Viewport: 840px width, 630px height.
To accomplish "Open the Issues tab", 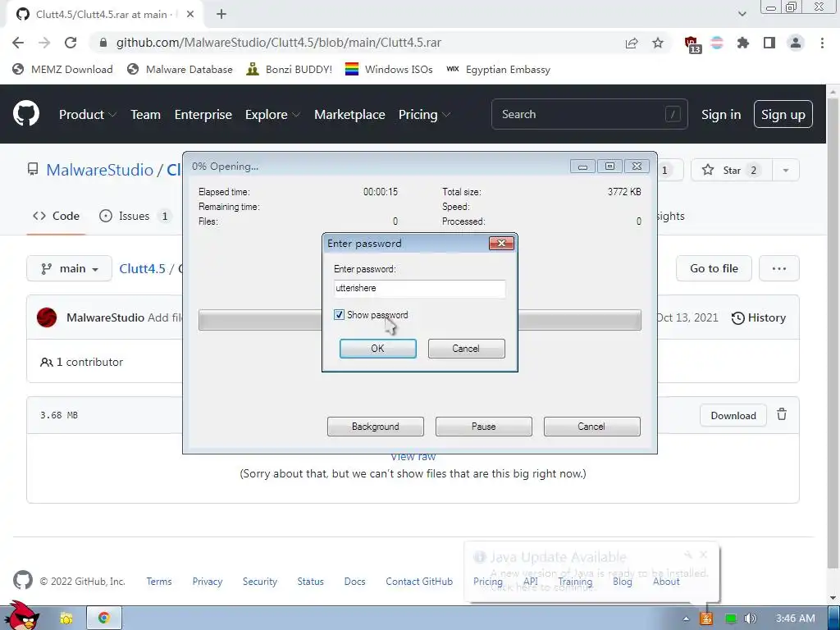I will [x=135, y=216].
